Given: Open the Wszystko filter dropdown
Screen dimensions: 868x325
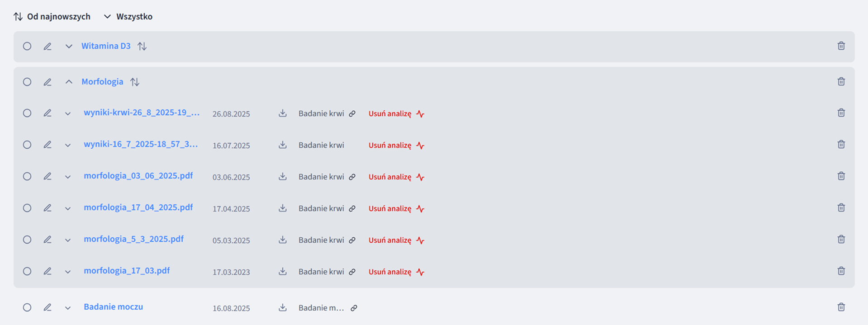Looking at the screenshot, I should [x=128, y=17].
